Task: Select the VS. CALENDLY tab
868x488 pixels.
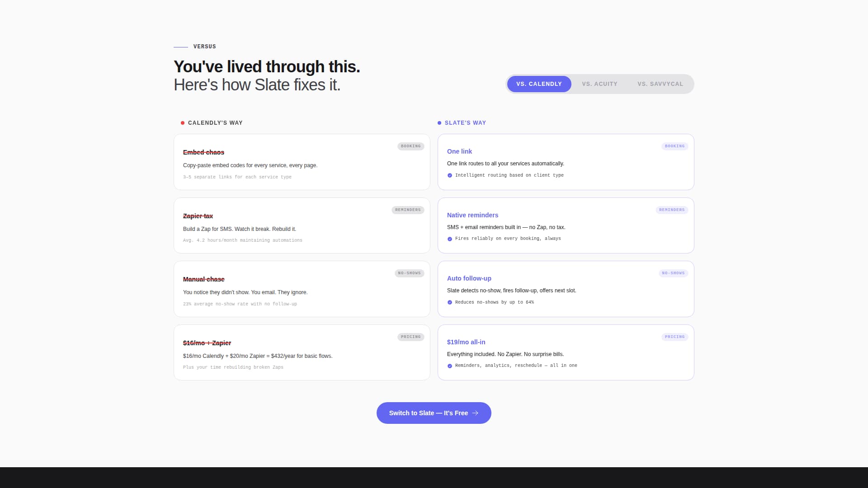Action: [x=539, y=84]
